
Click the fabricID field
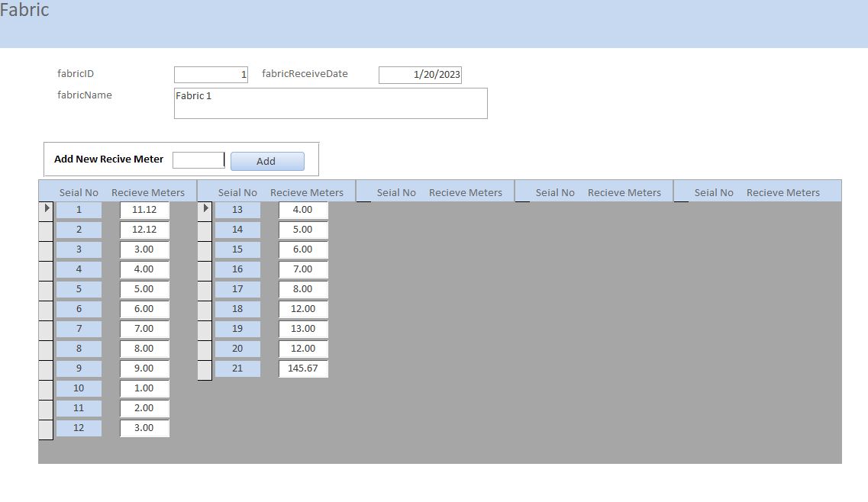tap(211, 75)
